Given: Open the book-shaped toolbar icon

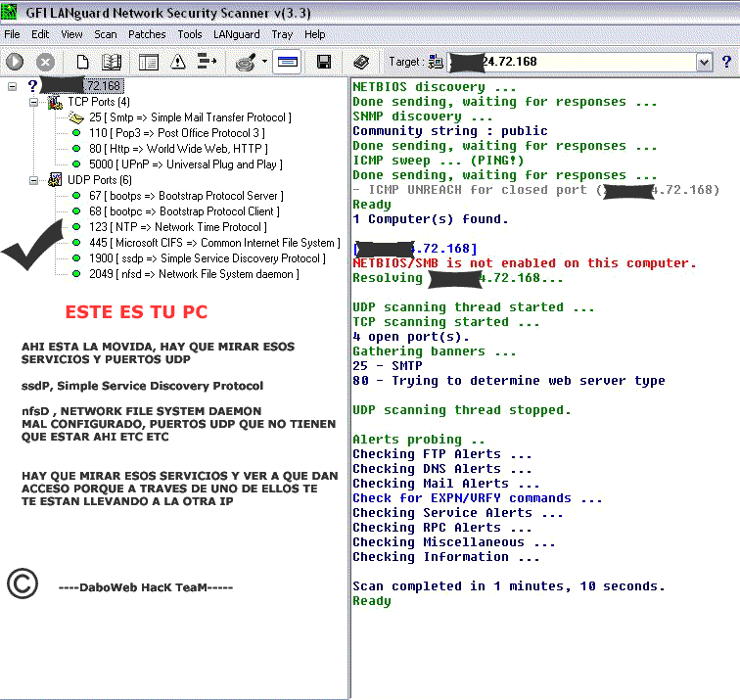Looking at the screenshot, I should point(112,62).
